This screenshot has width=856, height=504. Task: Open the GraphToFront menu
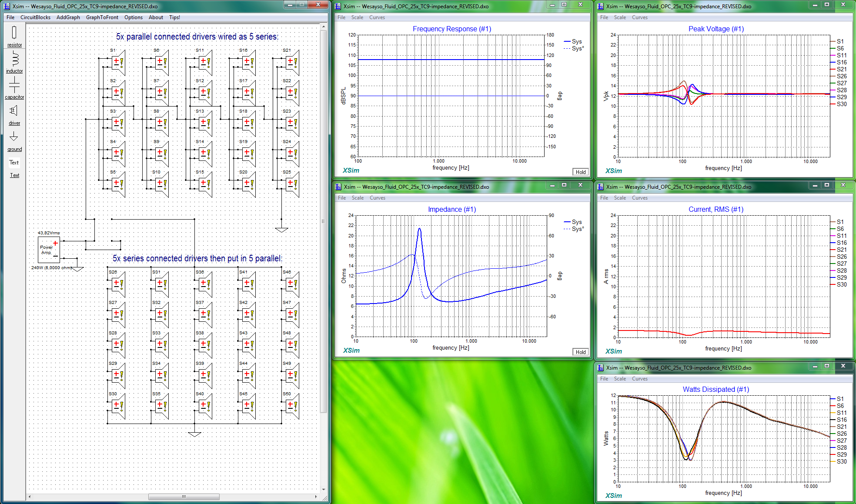102,17
